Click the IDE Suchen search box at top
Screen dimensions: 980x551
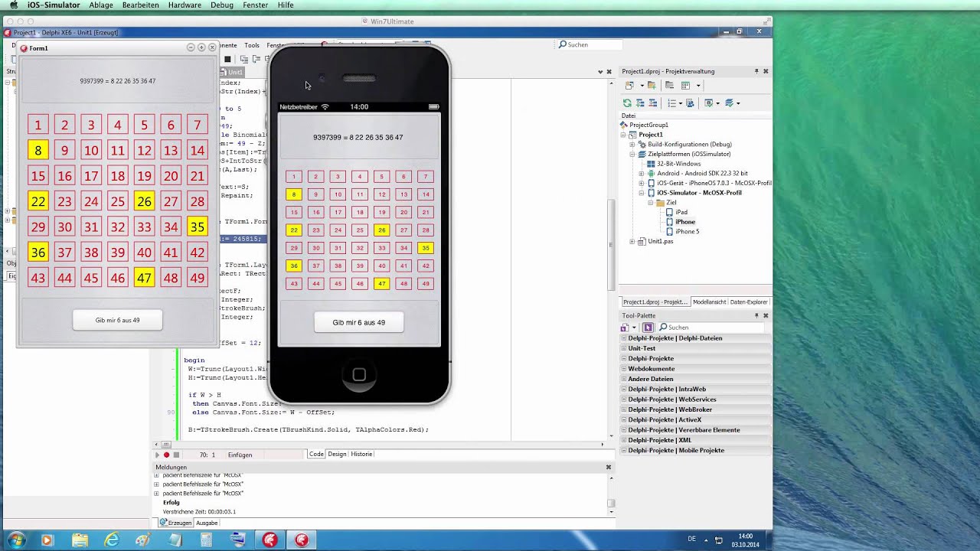click(588, 44)
